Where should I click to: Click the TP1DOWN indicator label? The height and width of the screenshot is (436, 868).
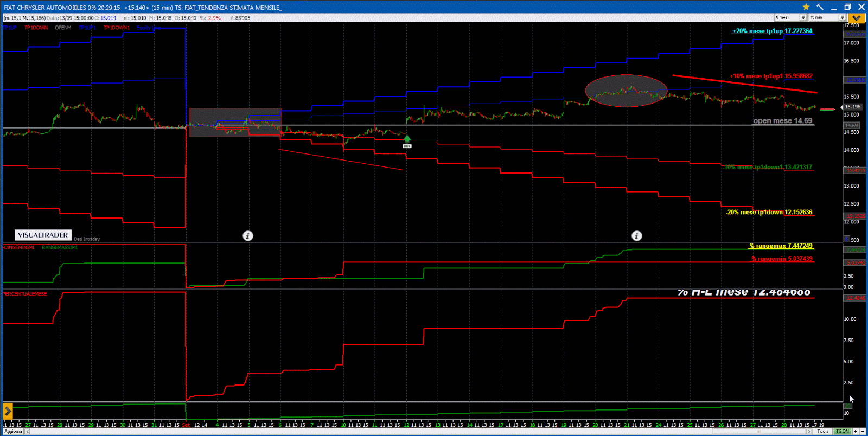36,28
